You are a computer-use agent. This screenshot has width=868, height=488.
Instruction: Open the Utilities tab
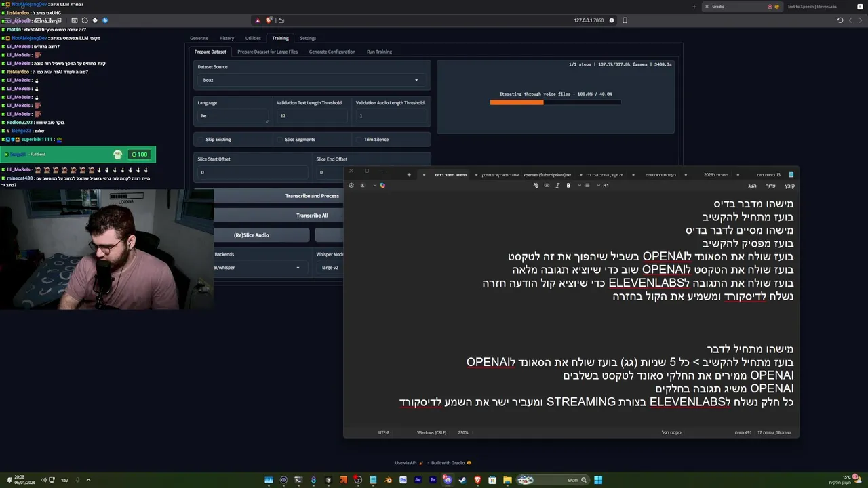coord(253,38)
